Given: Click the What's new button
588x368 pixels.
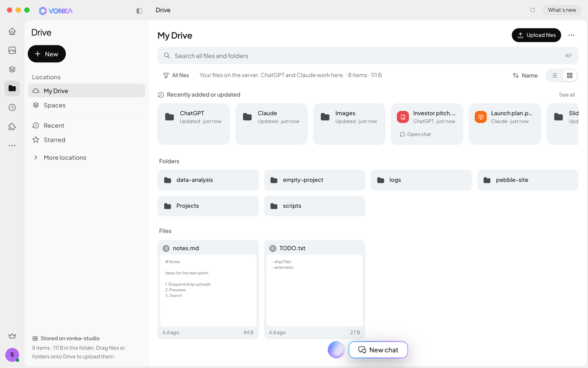Looking at the screenshot, I should click(x=562, y=10).
